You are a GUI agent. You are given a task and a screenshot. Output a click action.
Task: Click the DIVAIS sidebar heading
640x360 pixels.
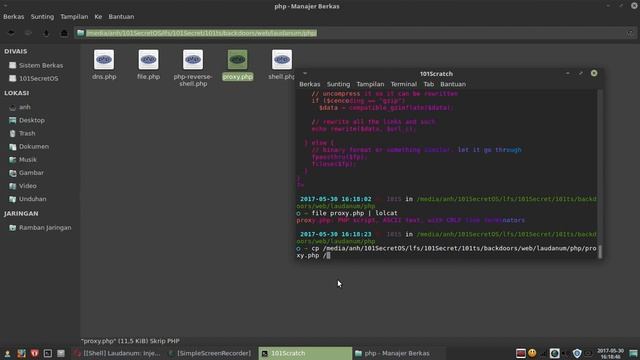pos(16,51)
